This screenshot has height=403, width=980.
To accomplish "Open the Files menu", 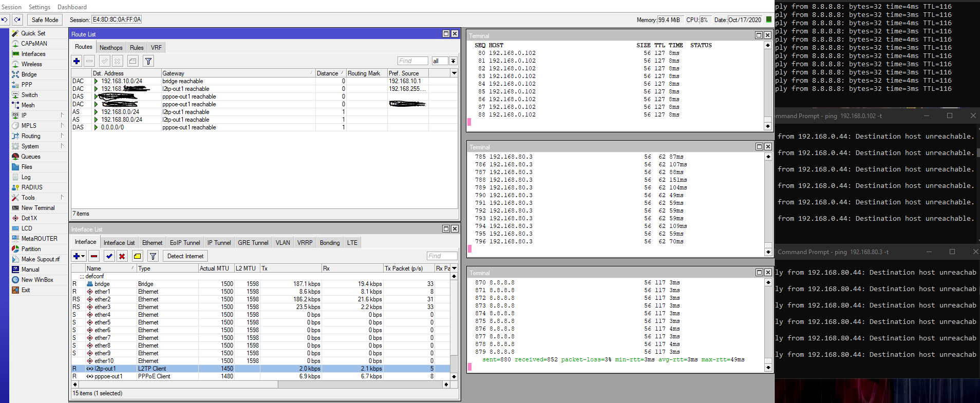I will coord(27,167).
